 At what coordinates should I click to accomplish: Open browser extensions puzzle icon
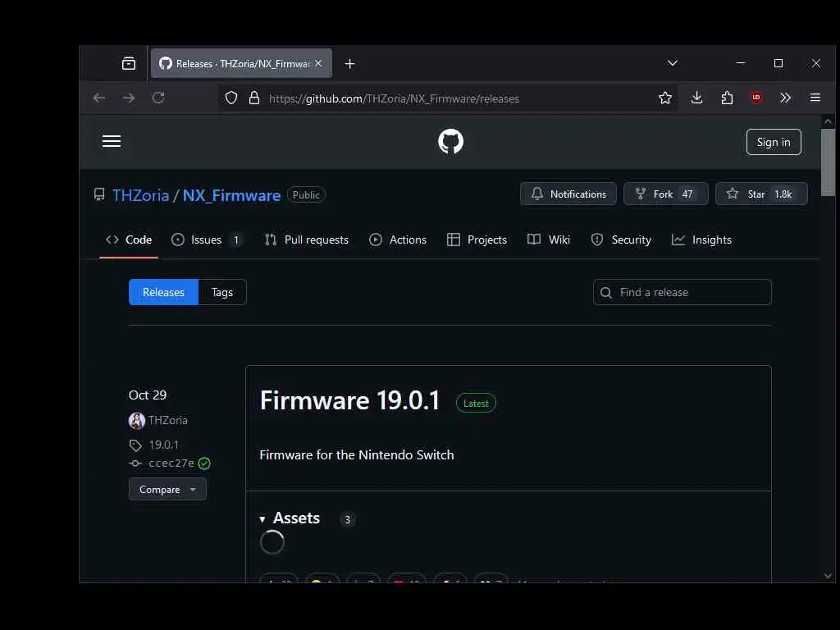727,98
